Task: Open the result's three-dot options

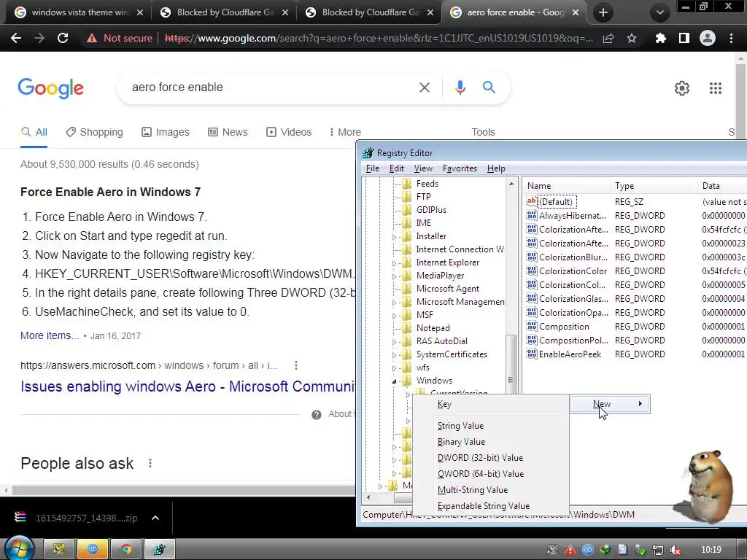Action: (296, 365)
